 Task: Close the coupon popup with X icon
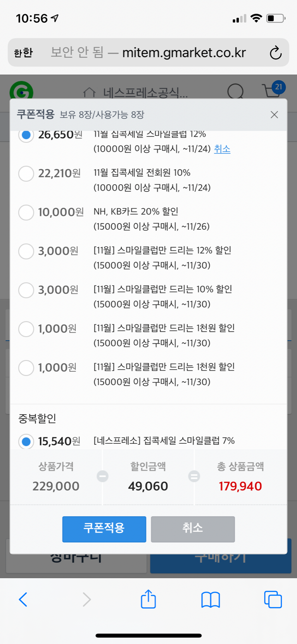274,115
